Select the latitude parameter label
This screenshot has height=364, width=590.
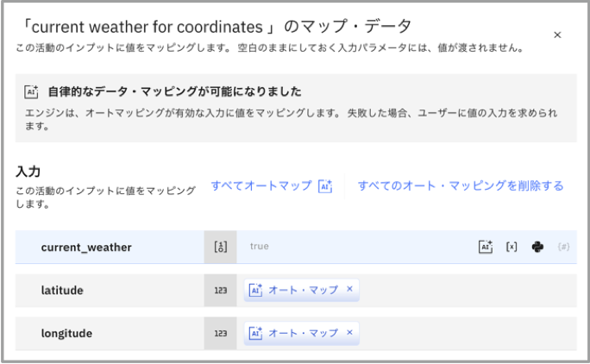tap(62, 291)
